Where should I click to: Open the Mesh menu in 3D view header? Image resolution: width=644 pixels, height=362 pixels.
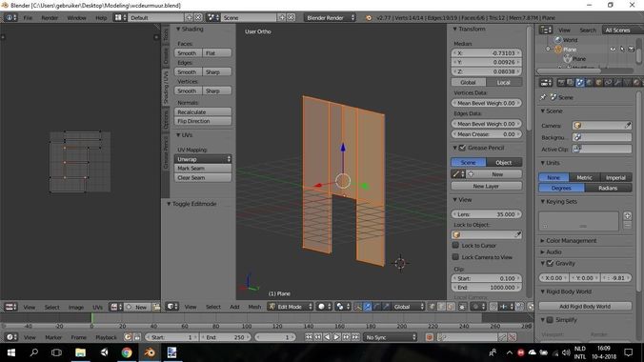click(254, 307)
